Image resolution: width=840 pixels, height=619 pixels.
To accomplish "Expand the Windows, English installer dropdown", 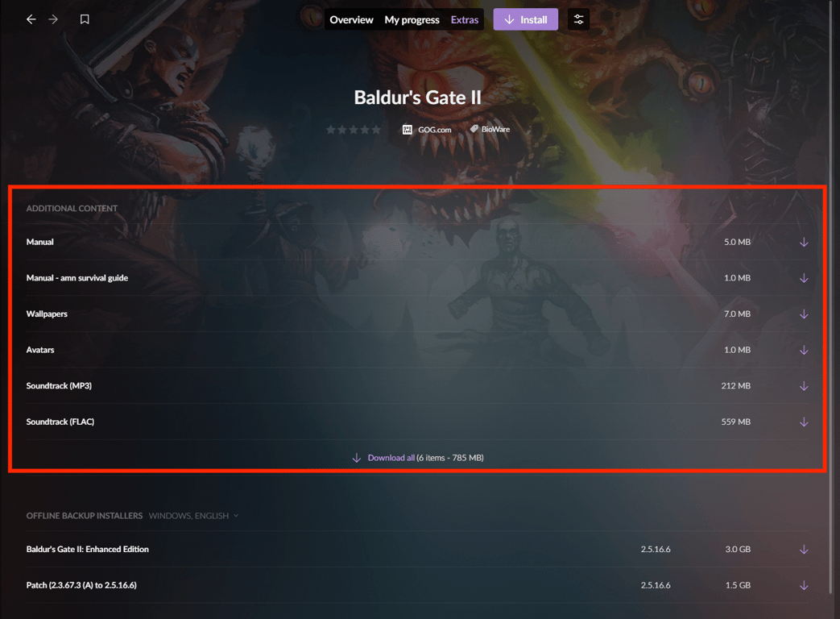I will click(193, 516).
